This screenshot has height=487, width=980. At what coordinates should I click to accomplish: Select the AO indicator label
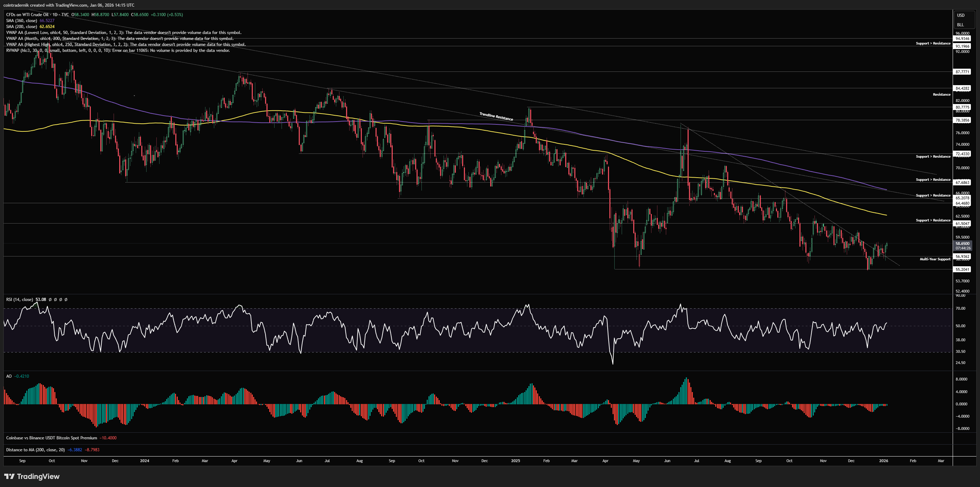click(9, 376)
